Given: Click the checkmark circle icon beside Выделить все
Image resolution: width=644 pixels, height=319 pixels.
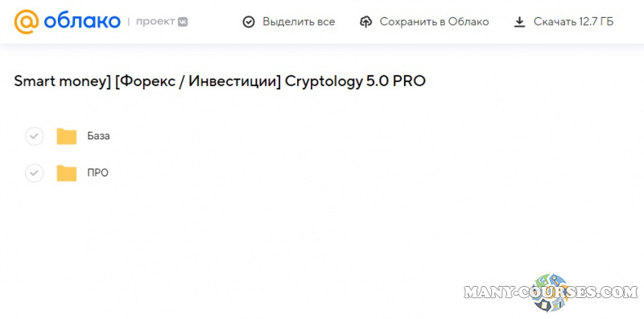Looking at the screenshot, I should 249,22.
